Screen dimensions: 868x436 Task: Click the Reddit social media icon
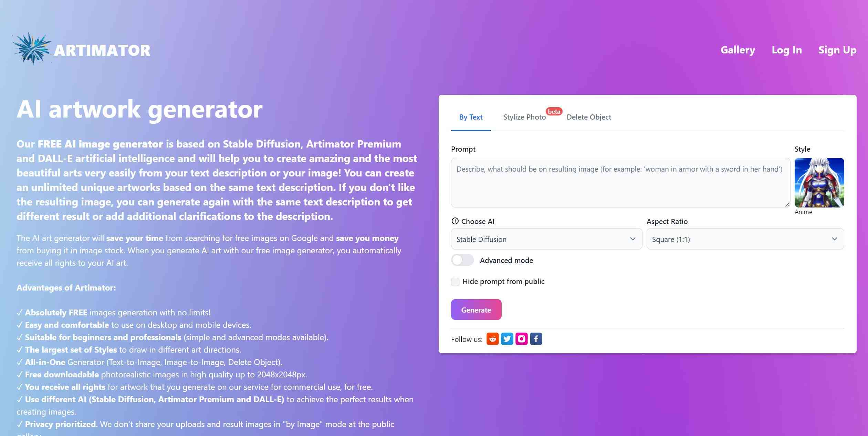click(x=493, y=339)
